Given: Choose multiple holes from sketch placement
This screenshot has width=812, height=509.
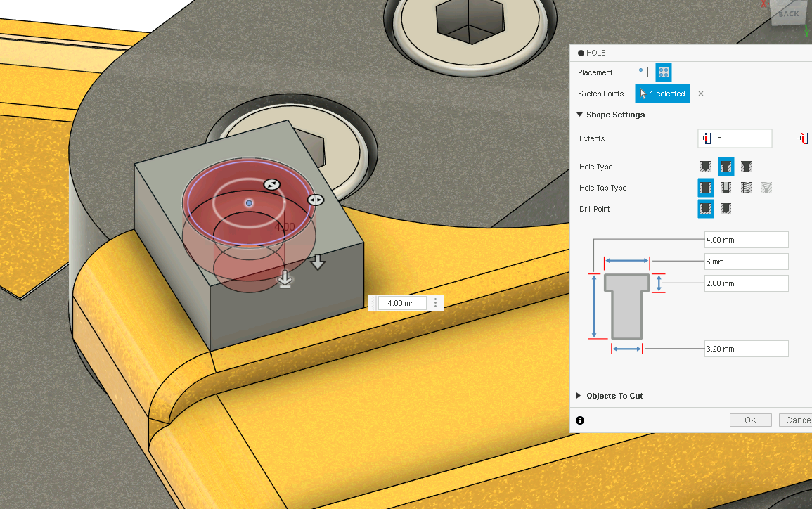Looking at the screenshot, I should [x=663, y=72].
